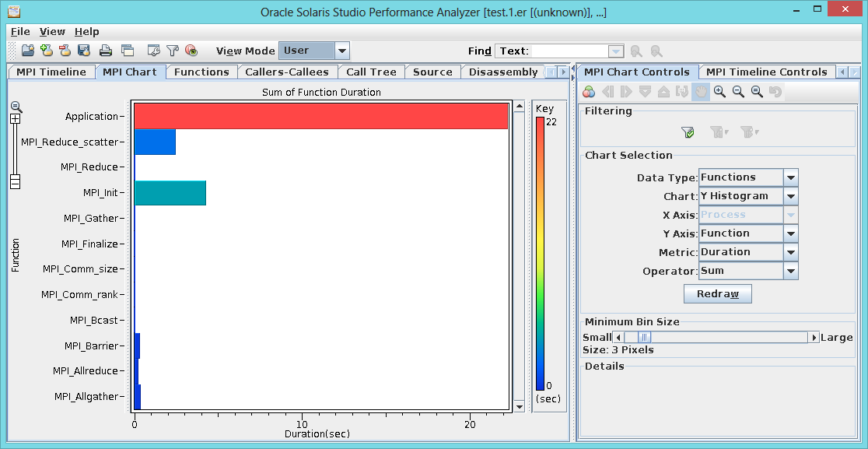This screenshot has width=868, height=449.
Task: Click the Filter Data funnel icon
Action: pyautogui.click(x=173, y=51)
